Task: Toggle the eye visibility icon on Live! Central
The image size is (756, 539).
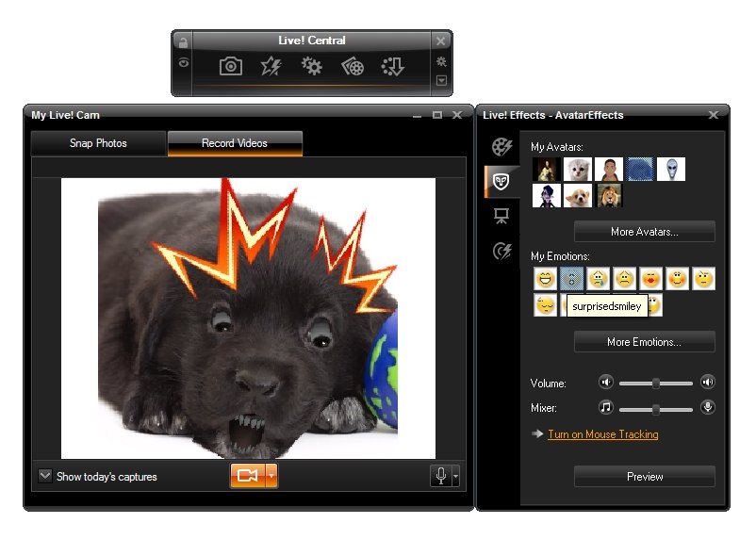Action: tap(183, 63)
